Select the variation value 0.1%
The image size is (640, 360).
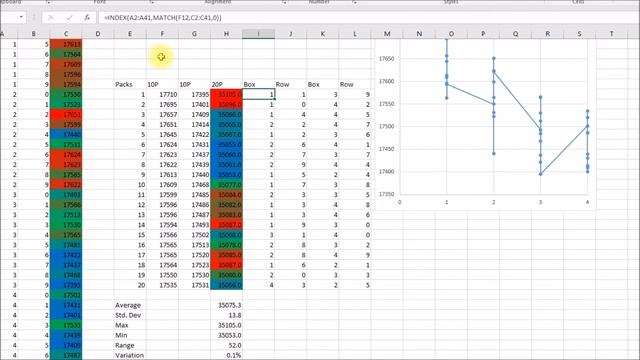pos(226,356)
